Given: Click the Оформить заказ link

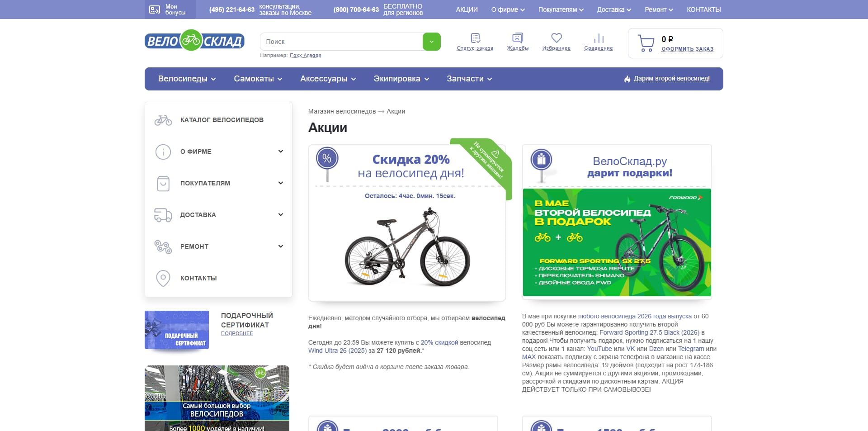Looking at the screenshot, I should [x=687, y=49].
